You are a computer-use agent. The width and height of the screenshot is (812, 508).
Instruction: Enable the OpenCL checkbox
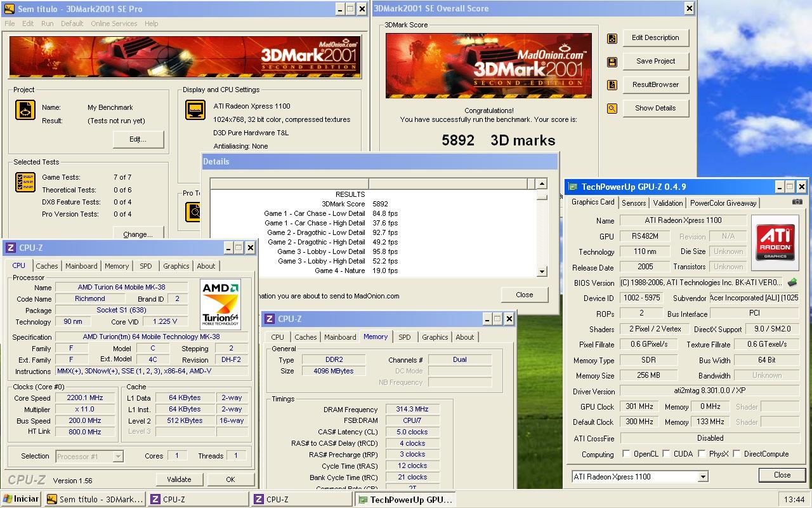(627, 454)
